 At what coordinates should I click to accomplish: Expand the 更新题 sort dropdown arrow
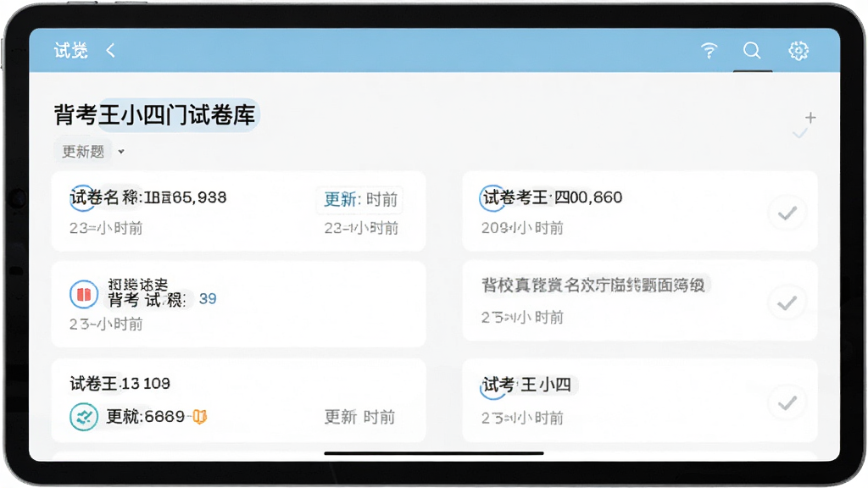click(x=121, y=152)
